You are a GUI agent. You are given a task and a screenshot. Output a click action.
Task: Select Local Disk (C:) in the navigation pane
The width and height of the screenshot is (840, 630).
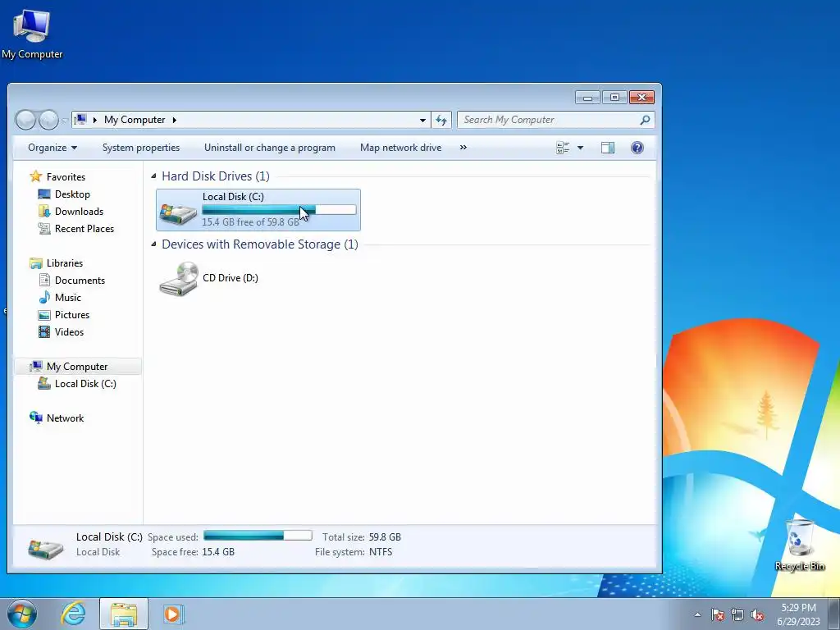pos(85,384)
